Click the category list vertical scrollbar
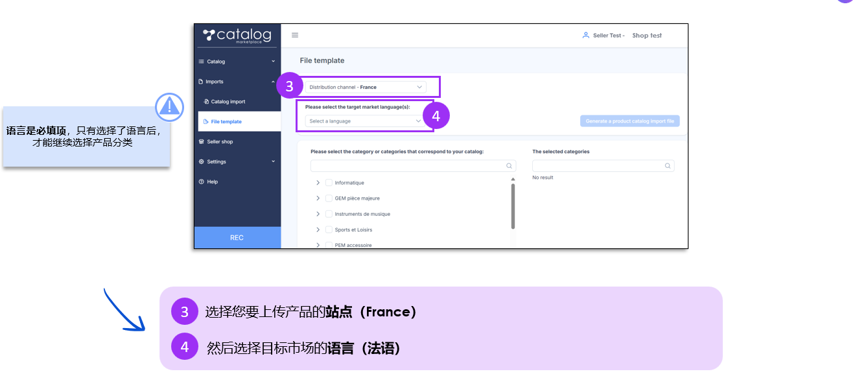 (x=513, y=206)
